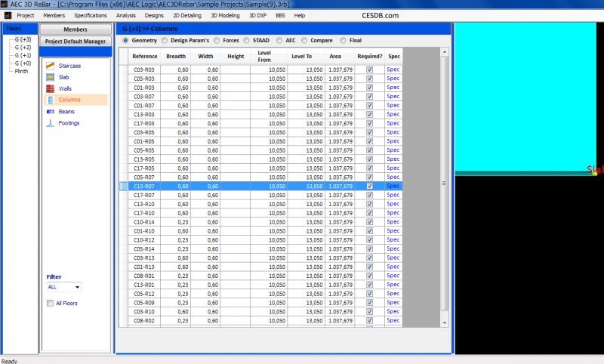Screen dimensions: 604x364
Task: Select Plinth in the Floors tree
Action: (21, 71)
